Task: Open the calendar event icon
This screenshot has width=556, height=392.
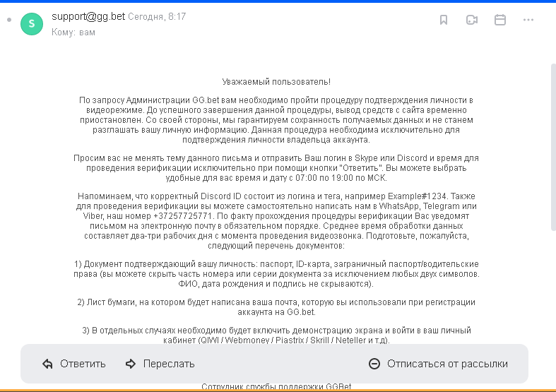Action: point(500,20)
